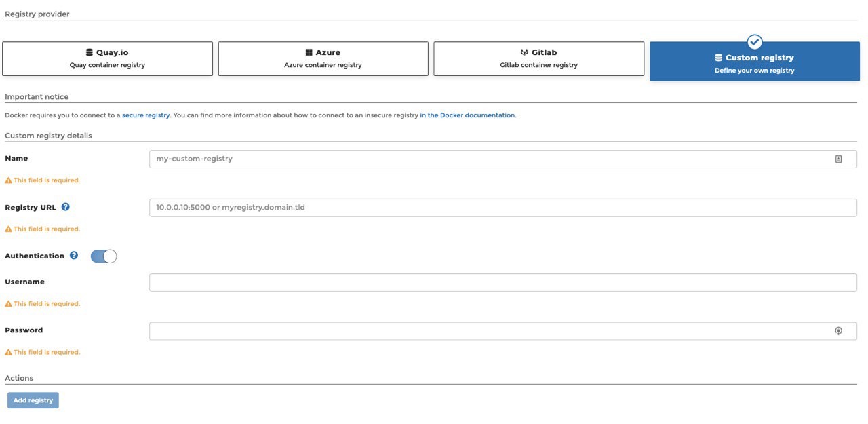Screen dimensions: 868x424
Task: Click the password manager icon in Password field
Action: pos(839,331)
